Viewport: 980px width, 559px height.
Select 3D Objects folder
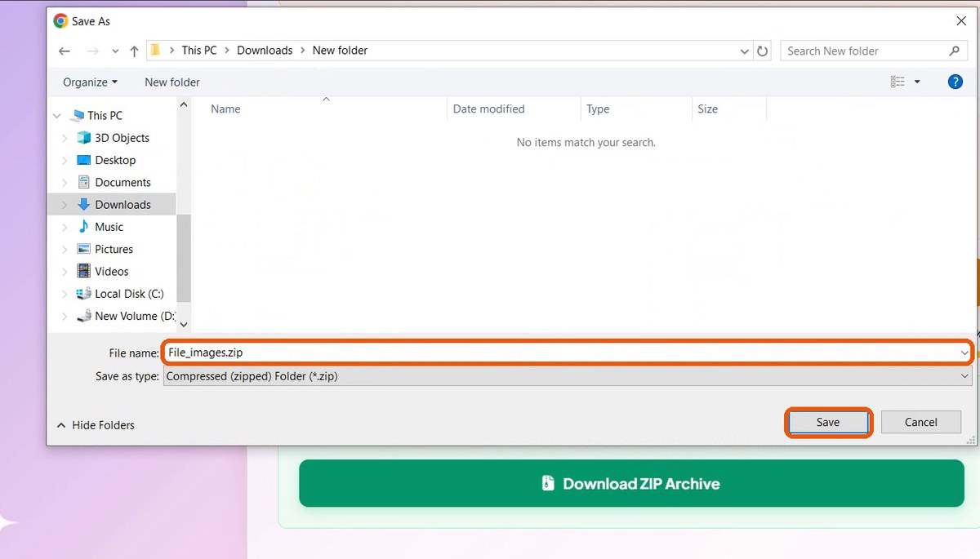click(x=122, y=138)
